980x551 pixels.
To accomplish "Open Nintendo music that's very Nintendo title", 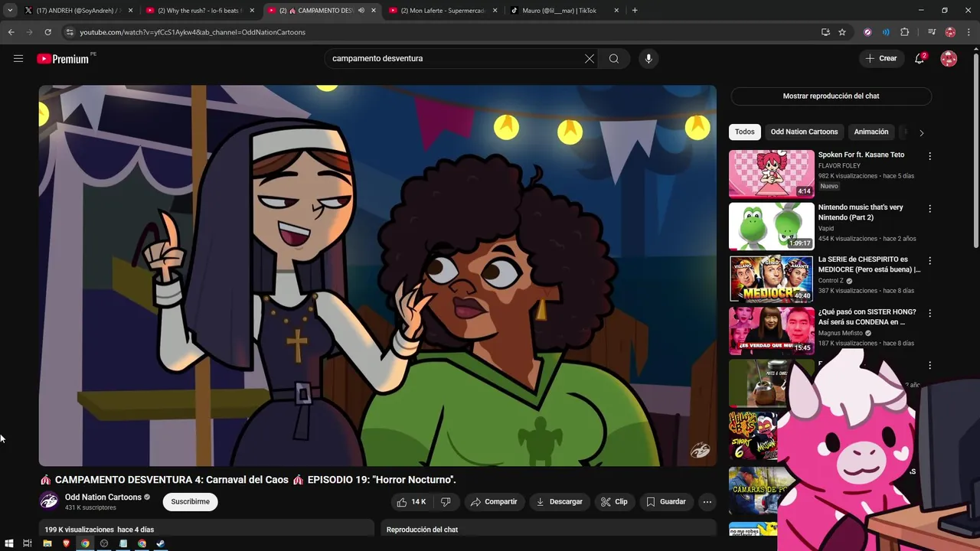I will [861, 212].
